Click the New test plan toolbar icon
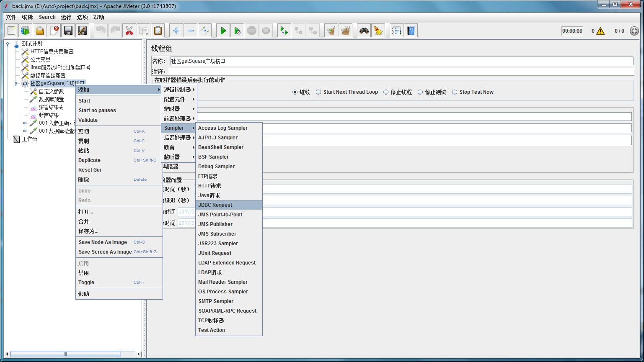 (11, 31)
